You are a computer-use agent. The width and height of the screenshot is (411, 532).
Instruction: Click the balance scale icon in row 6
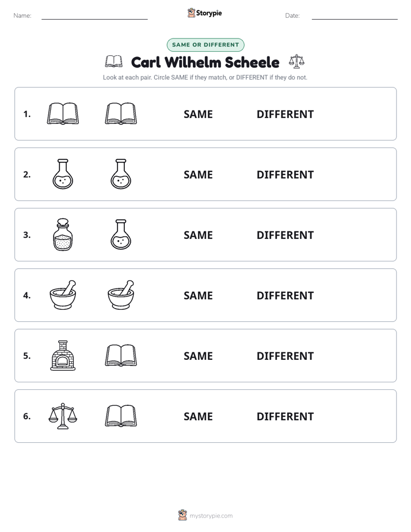[x=63, y=416]
